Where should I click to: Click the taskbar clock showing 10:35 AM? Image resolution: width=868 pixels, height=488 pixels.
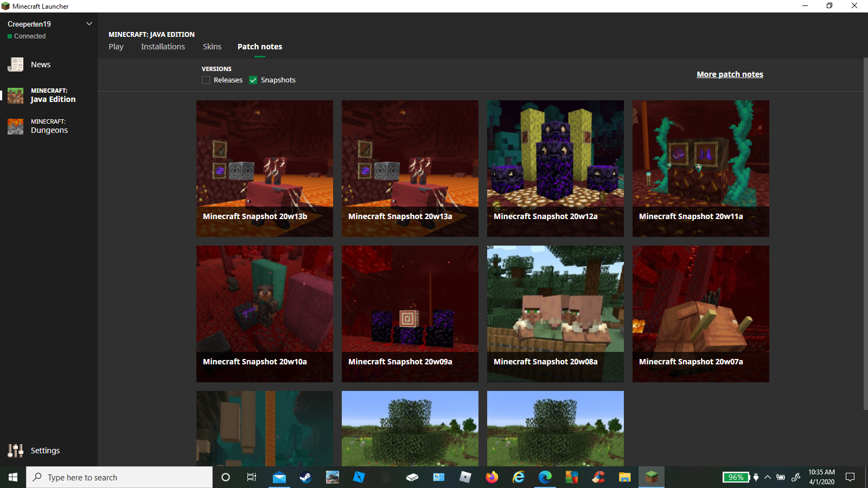click(821, 477)
